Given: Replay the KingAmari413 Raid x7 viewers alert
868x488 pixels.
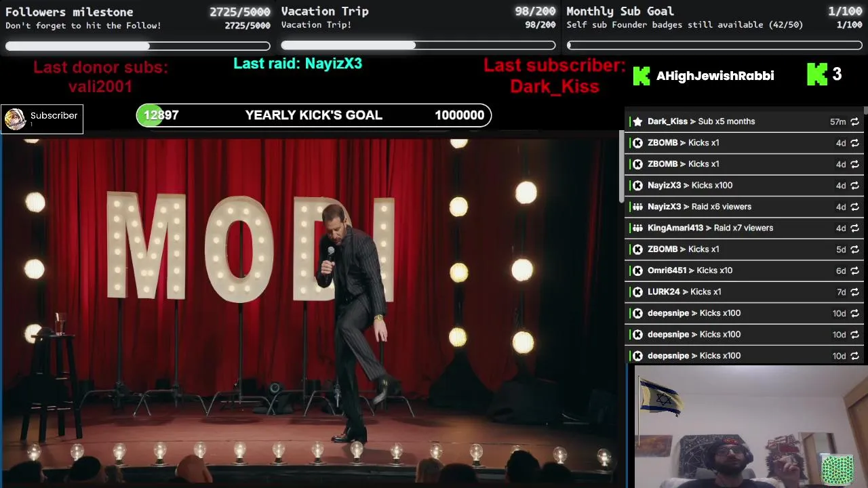Looking at the screenshot, I should pos(854,228).
